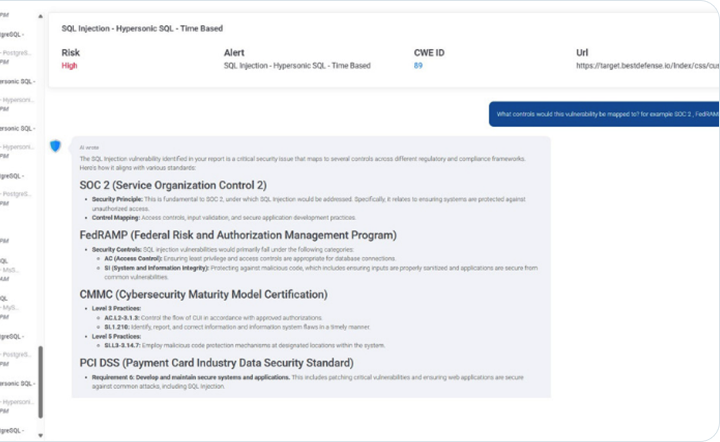Viewport: 720px width, 442px height.
Task: Click the Url column label
Action: pos(582,53)
